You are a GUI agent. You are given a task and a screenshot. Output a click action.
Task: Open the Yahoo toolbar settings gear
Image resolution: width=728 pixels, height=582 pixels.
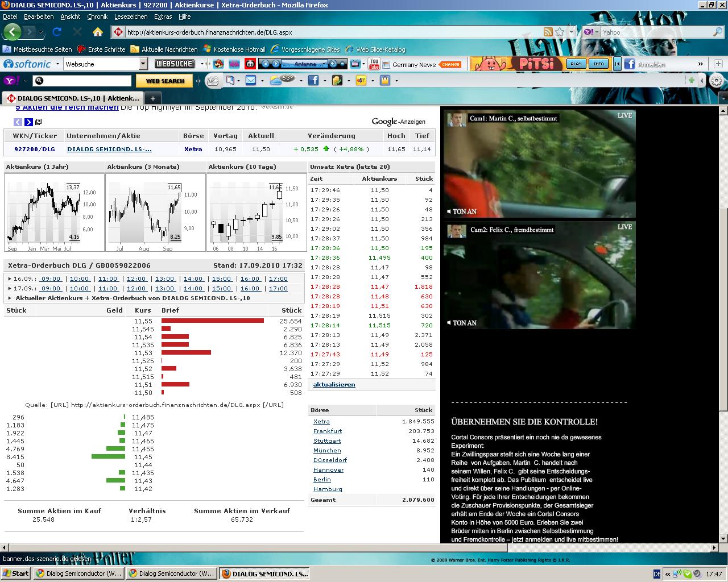click(716, 81)
